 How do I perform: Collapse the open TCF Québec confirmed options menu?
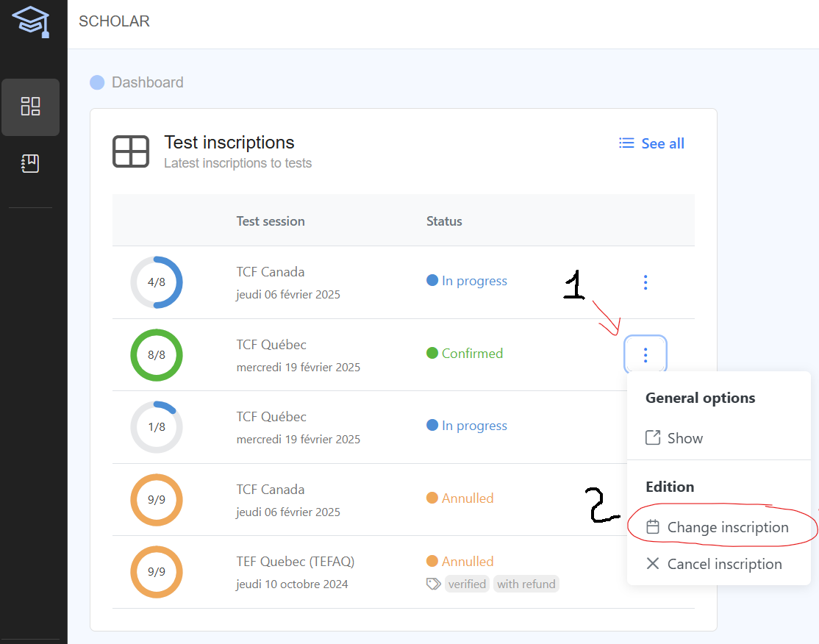645,355
